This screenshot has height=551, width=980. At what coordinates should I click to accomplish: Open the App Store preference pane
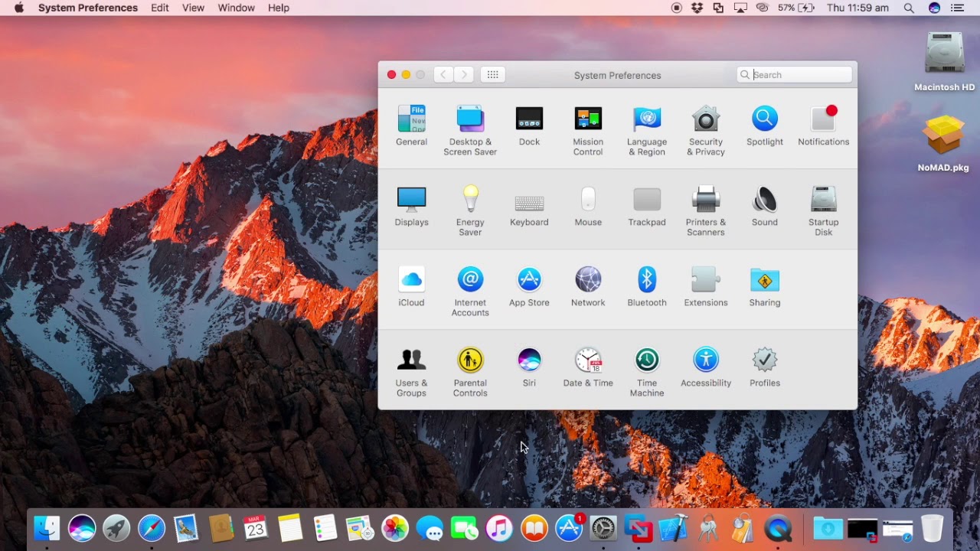click(529, 286)
